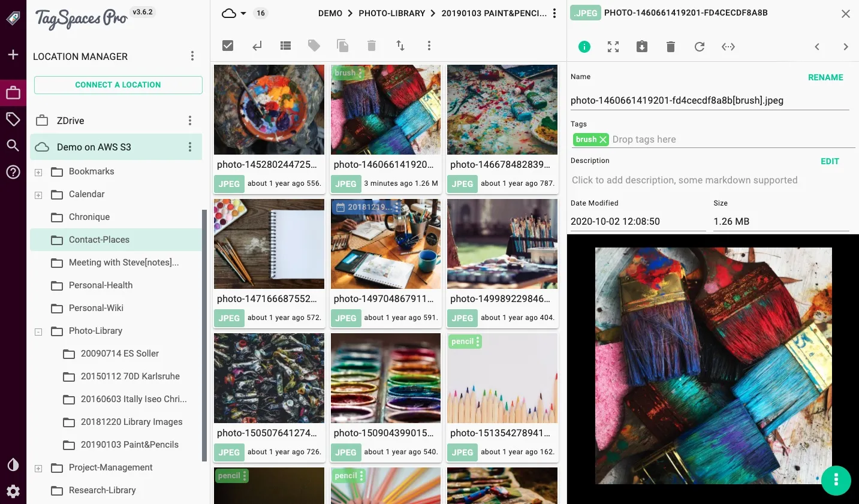859x504 pixels.
Task: Open the Location Manager briefcase icon
Action: coord(13,93)
